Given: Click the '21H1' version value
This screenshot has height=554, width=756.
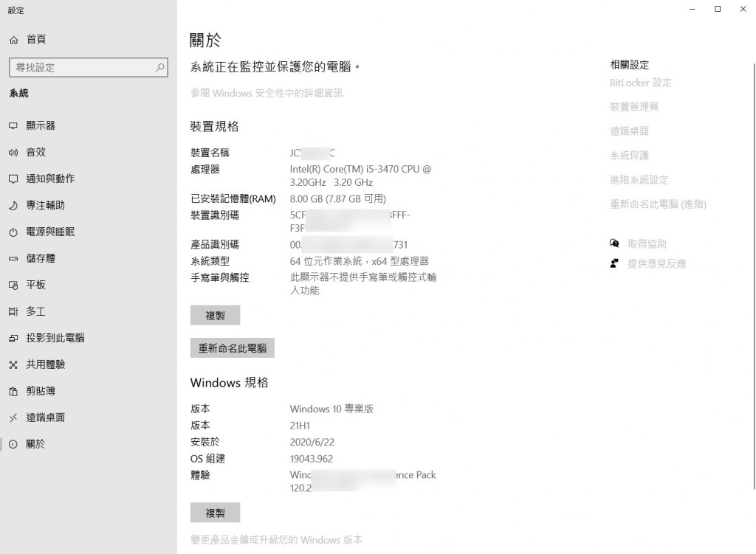Looking at the screenshot, I should pos(300,426).
